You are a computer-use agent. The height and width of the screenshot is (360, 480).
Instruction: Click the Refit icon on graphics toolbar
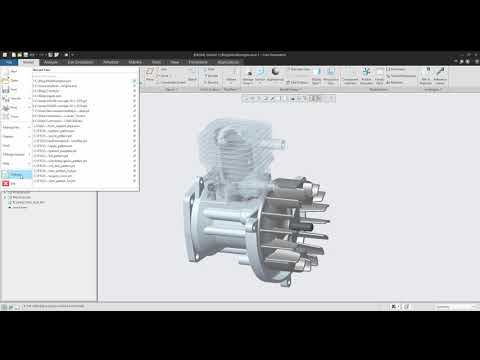246,99
